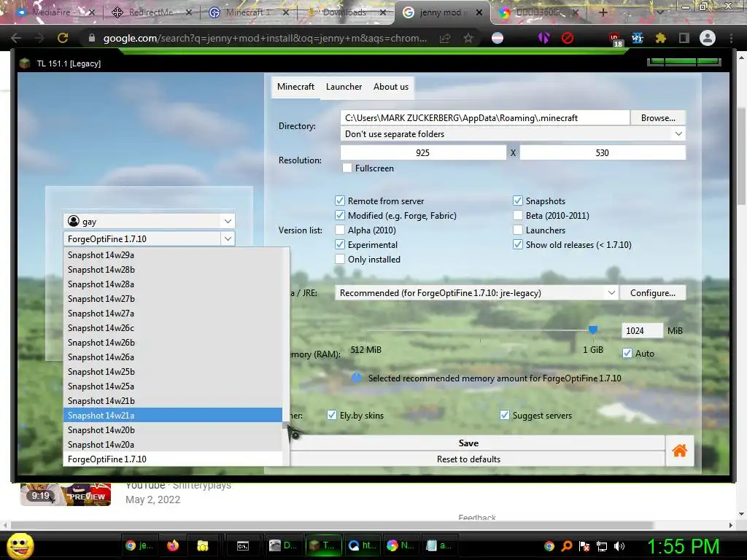This screenshot has height=560, width=747.
Task: Open the uBlock extension with 18 badge
Action: click(615, 39)
